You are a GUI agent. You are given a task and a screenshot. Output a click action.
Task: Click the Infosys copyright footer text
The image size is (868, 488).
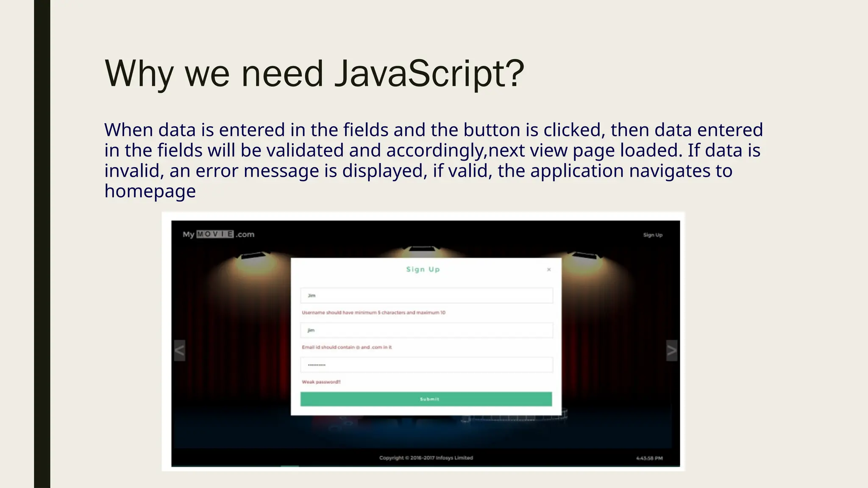pyautogui.click(x=426, y=457)
